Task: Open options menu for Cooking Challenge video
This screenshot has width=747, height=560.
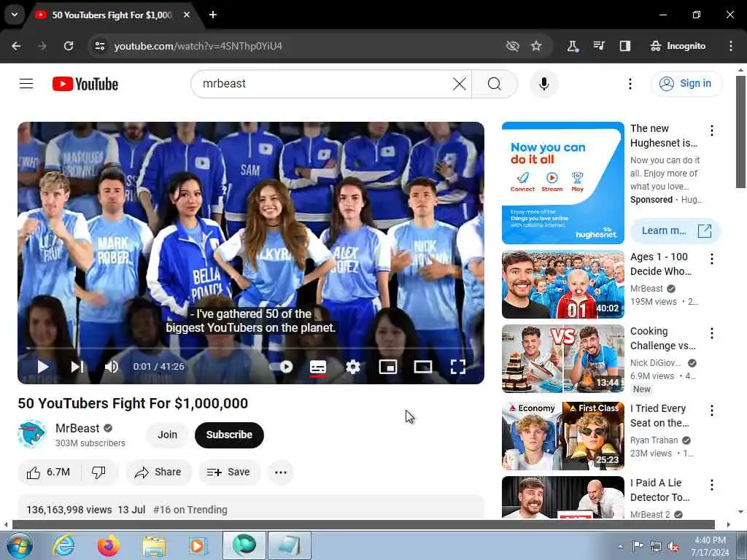Action: (712, 332)
